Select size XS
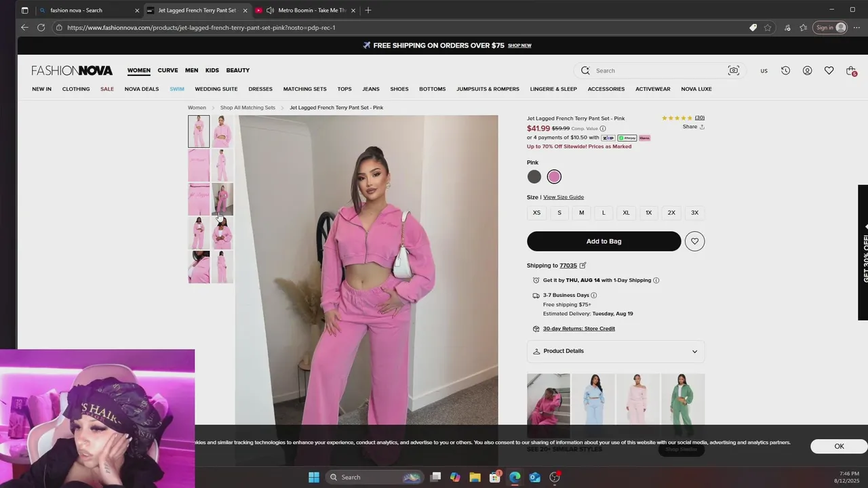Viewport: 868px width, 488px height. [536, 213]
